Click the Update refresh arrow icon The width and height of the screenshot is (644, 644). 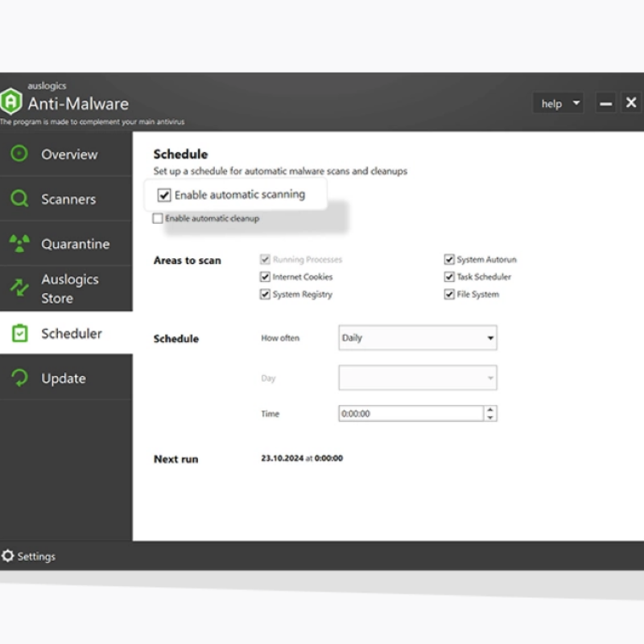pos(19,378)
